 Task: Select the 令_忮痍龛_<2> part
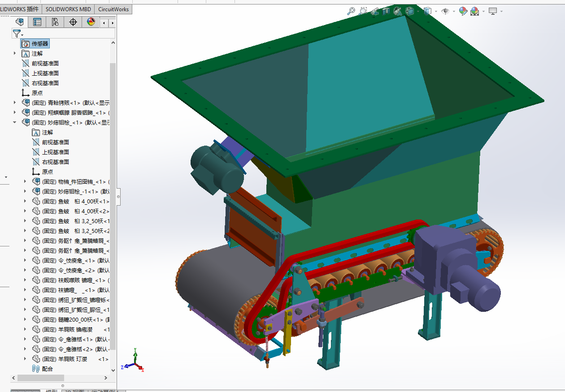[71, 270]
